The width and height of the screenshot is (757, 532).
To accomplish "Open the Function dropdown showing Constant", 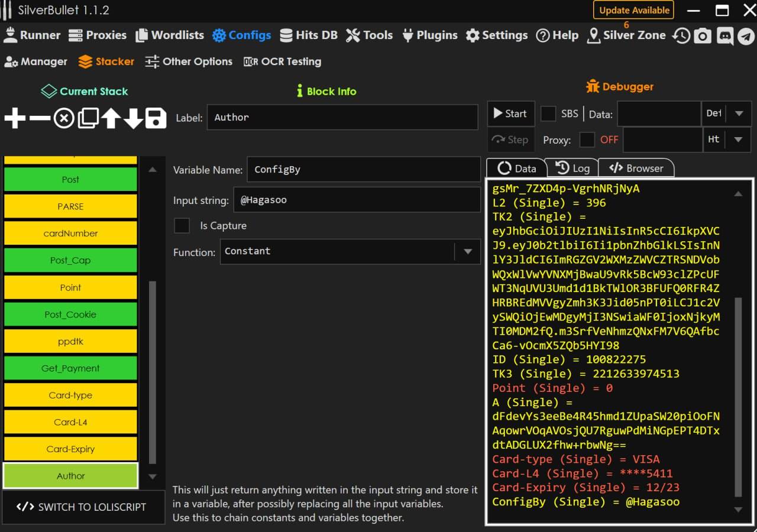I will pyautogui.click(x=350, y=251).
